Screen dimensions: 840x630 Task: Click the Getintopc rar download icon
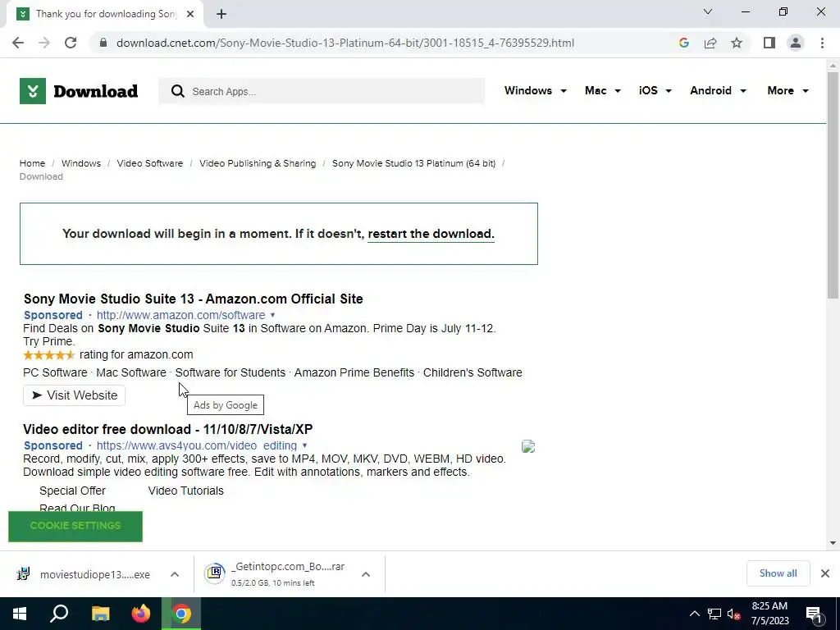pyautogui.click(x=214, y=573)
